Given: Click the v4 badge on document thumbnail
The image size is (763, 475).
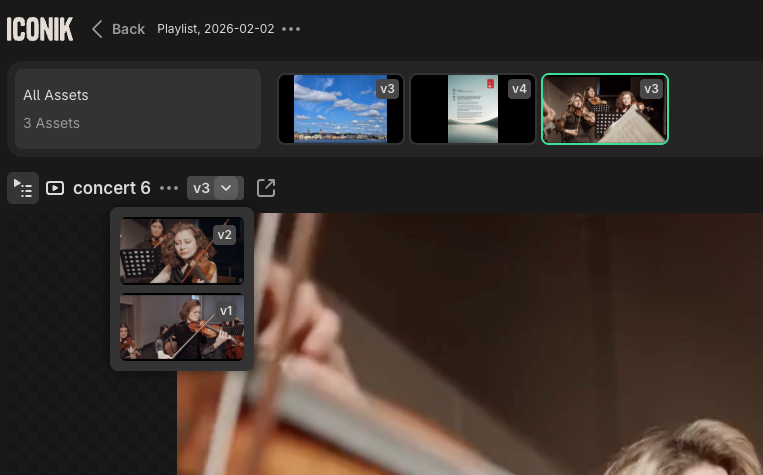Looking at the screenshot, I should pyautogui.click(x=519, y=89).
